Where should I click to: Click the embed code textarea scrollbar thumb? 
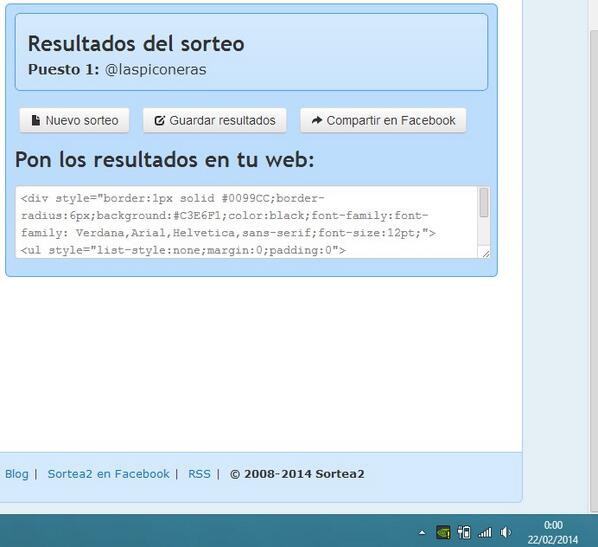tap(484, 202)
